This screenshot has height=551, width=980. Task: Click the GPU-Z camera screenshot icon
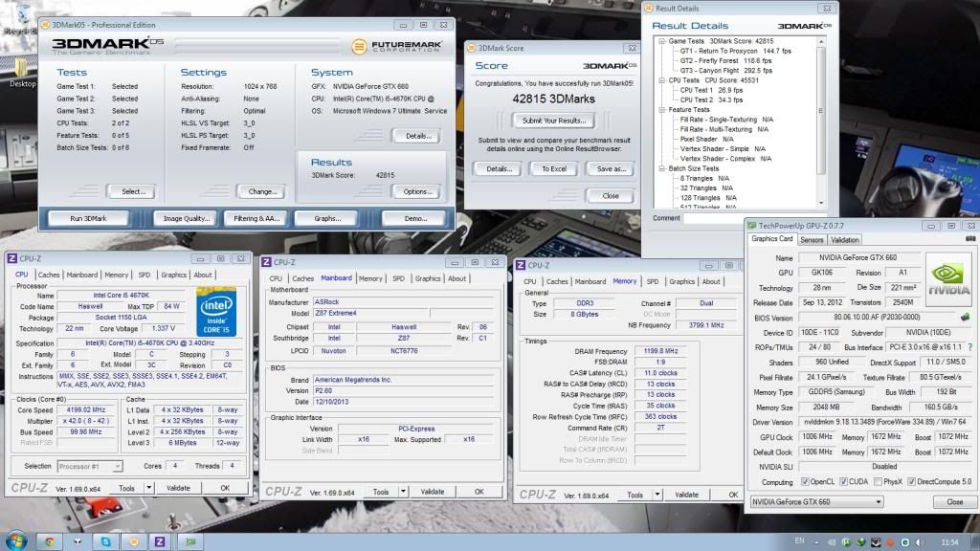click(970, 238)
